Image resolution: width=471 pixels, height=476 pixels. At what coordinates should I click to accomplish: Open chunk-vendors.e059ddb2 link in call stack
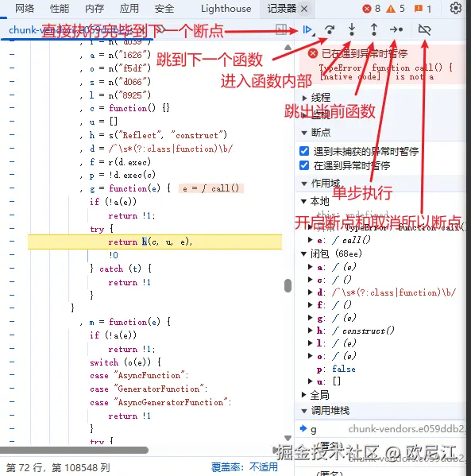click(x=406, y=428)
